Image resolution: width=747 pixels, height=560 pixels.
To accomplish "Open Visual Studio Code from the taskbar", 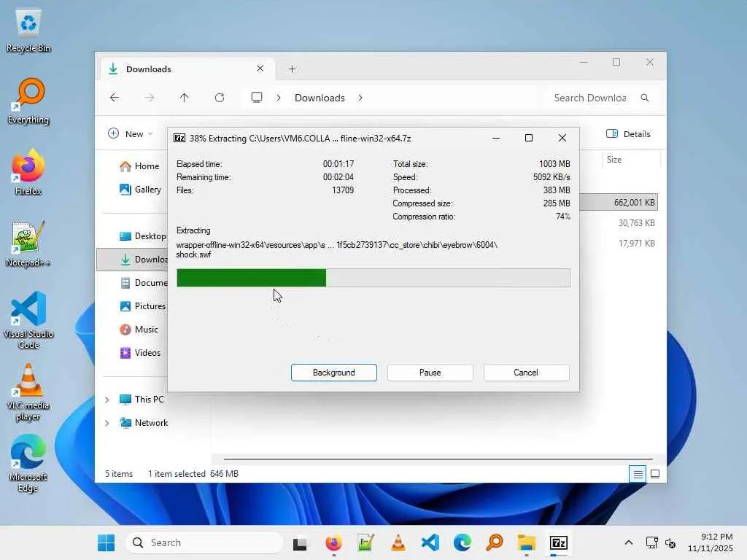I will coord(430,542).
